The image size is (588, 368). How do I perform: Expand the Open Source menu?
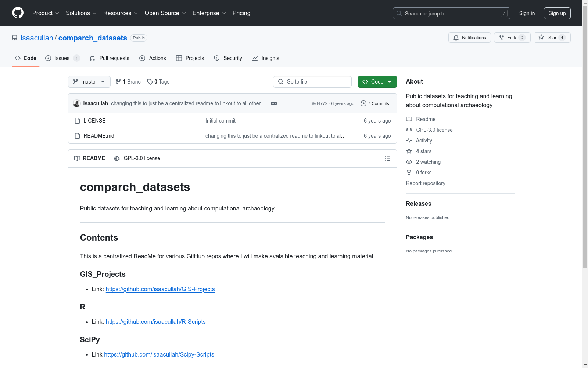tap(165, 13)
